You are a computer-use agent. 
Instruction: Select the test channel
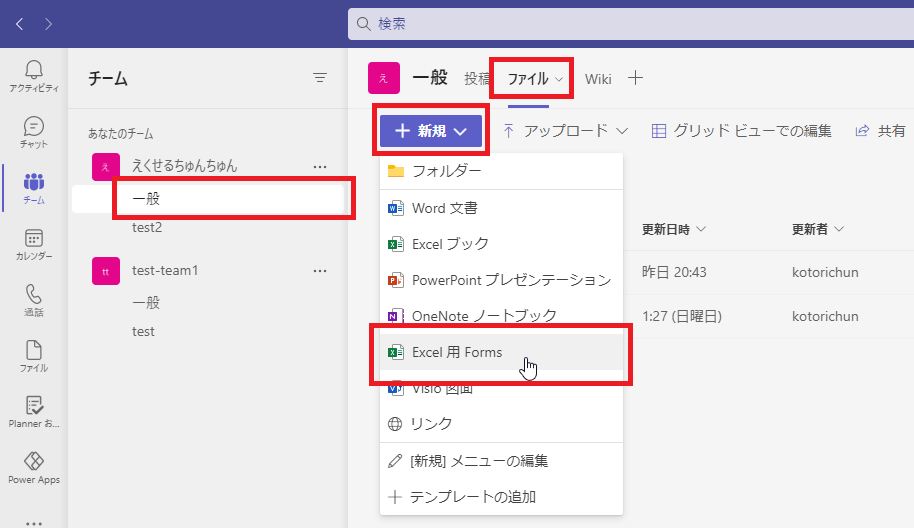(143, 332)
